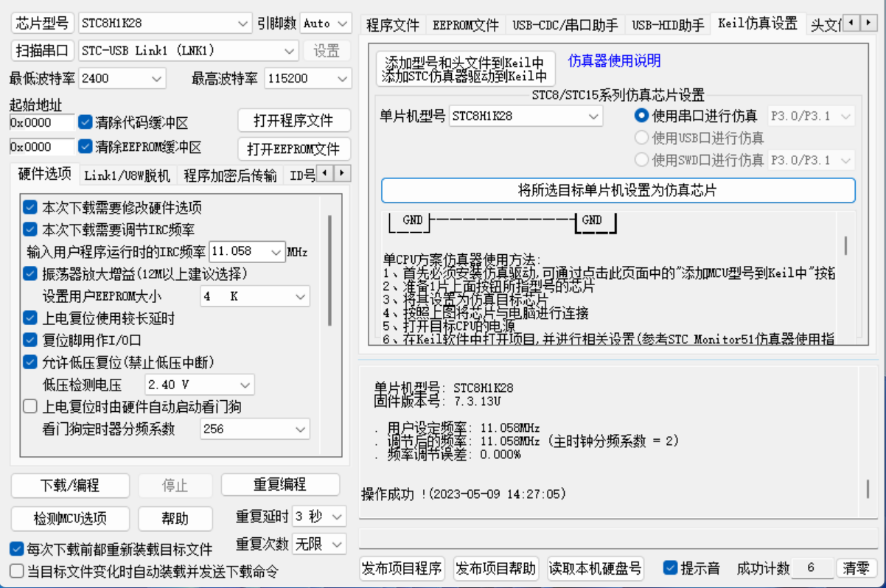Click 打开程序文件 button
Screen dimensions: 886x588
tap(293, 120)
